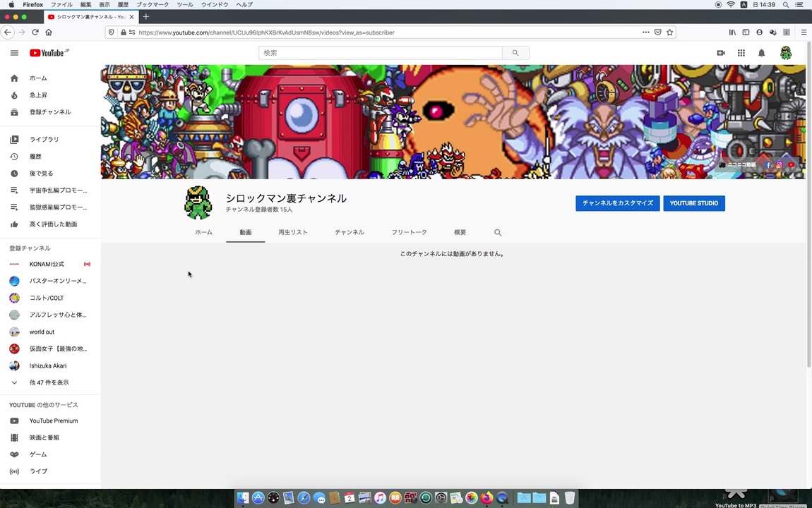Open YouTube Premium in sidebar
This screenshot has width=812, height=508.
pyautogui.click(x=50, y=421)
